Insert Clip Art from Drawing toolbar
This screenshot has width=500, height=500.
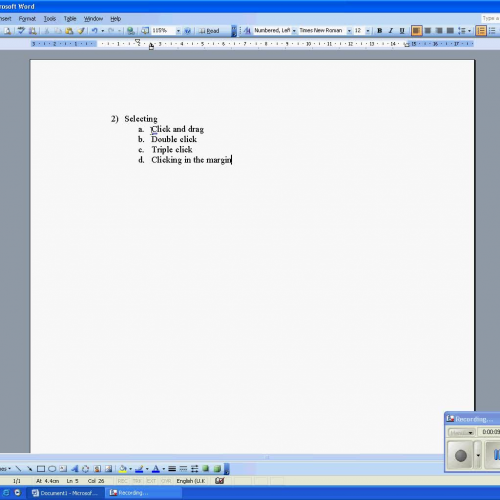97,469
